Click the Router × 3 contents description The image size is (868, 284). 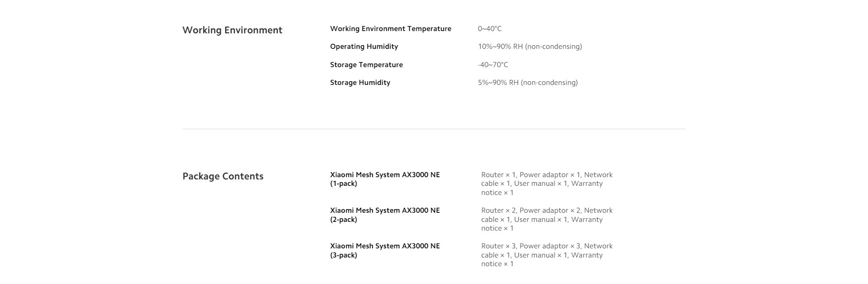(547, 255)
